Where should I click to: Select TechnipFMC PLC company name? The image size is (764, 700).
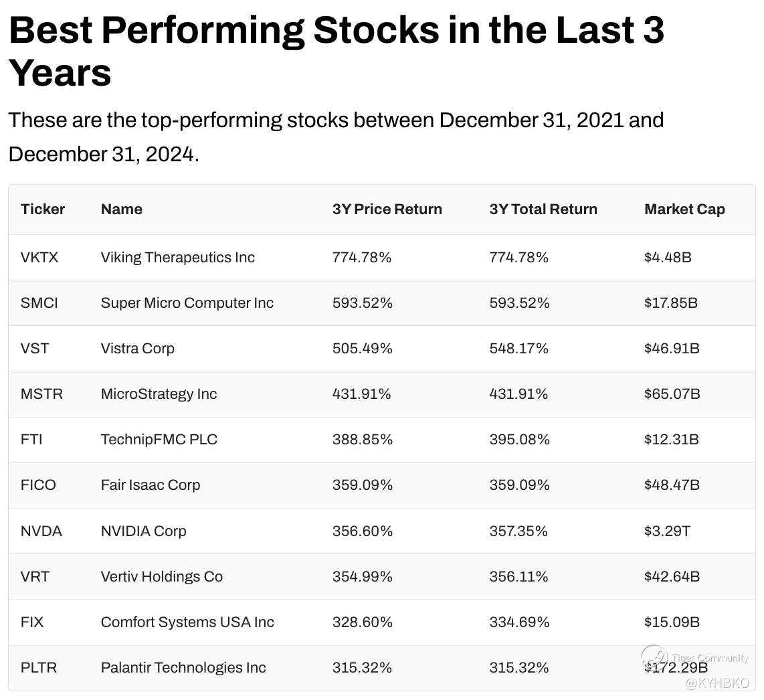point(159,439)
